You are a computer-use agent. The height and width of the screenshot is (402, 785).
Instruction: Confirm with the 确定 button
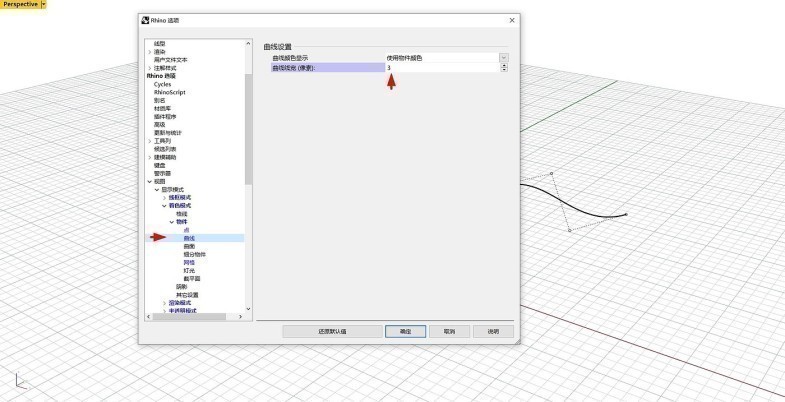click(x=406, y=331)
